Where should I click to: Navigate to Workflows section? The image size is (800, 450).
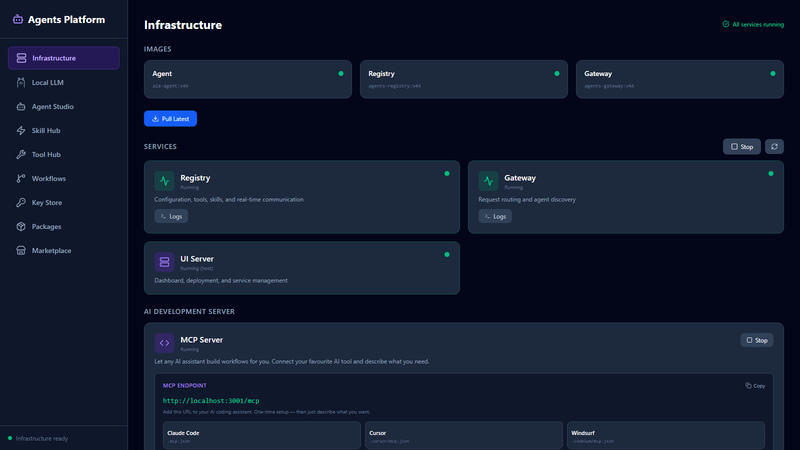click(x=63, y=178)
